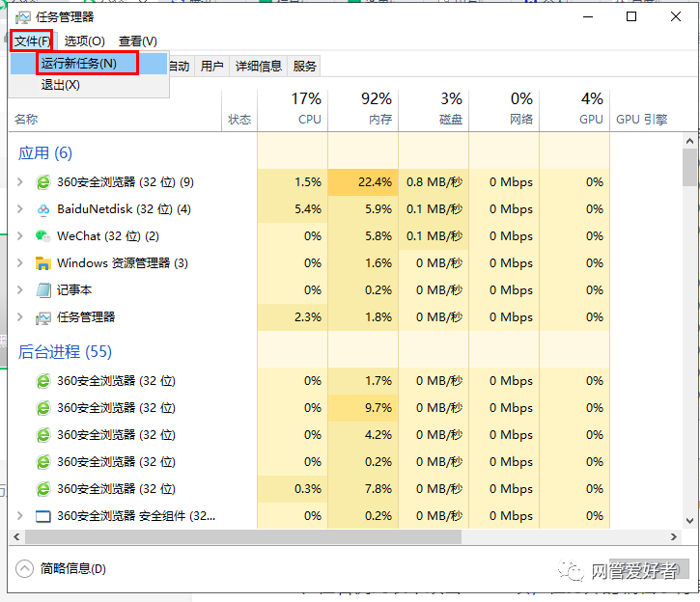Viewport: 700px width, 602px height.
Task: Open the 查看(V) menu
Action: coord(137,41)
